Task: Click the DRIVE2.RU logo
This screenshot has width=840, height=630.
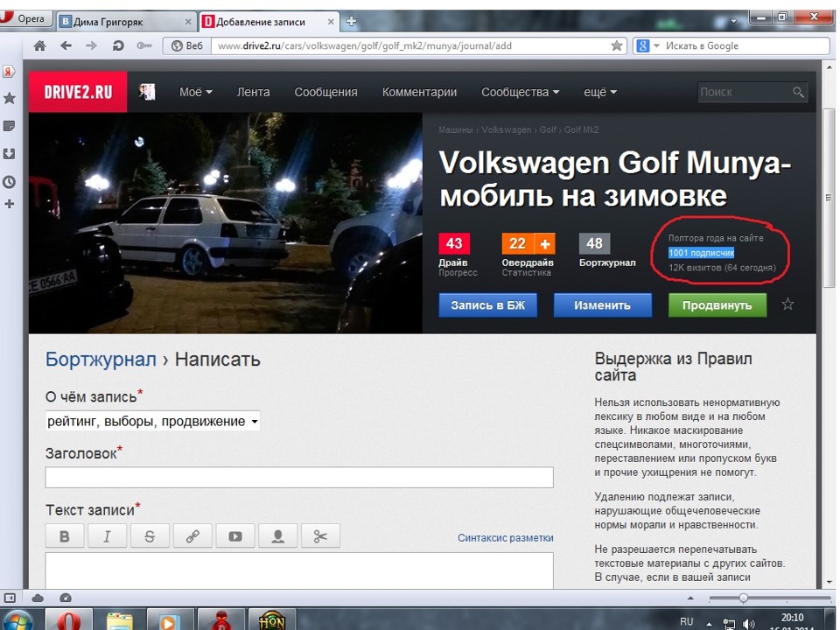Action: tap(78, 92)
